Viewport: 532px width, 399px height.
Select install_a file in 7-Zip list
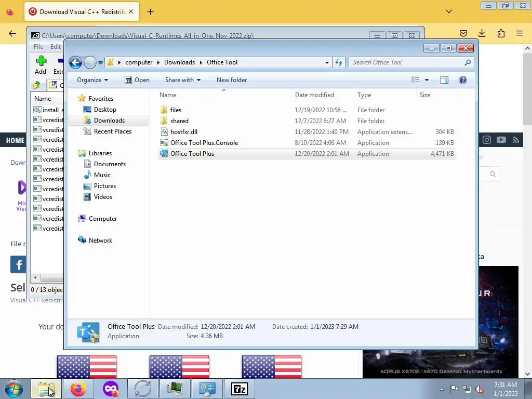tap(48, 110)
